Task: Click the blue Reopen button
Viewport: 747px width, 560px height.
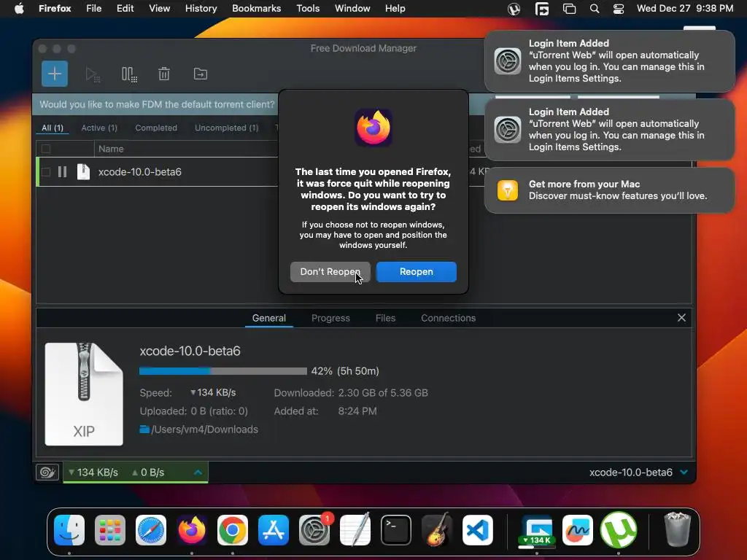Action: (x=417, y=272)
